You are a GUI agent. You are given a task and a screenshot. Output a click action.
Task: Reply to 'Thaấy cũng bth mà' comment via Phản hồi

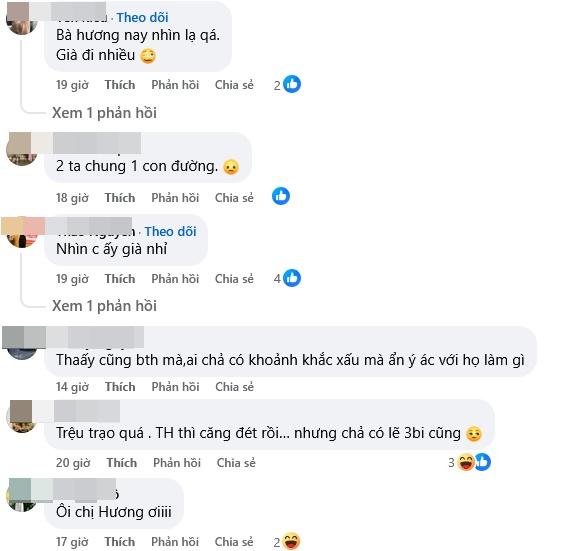175,387
